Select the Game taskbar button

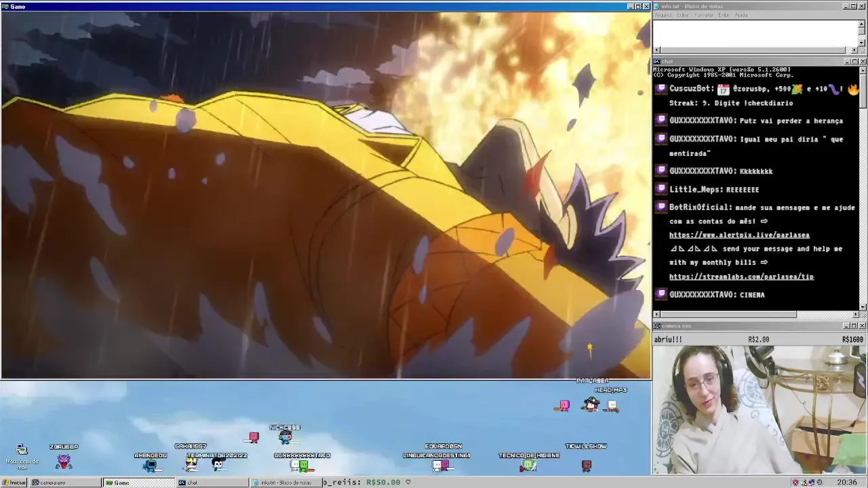tap(139, 483)
